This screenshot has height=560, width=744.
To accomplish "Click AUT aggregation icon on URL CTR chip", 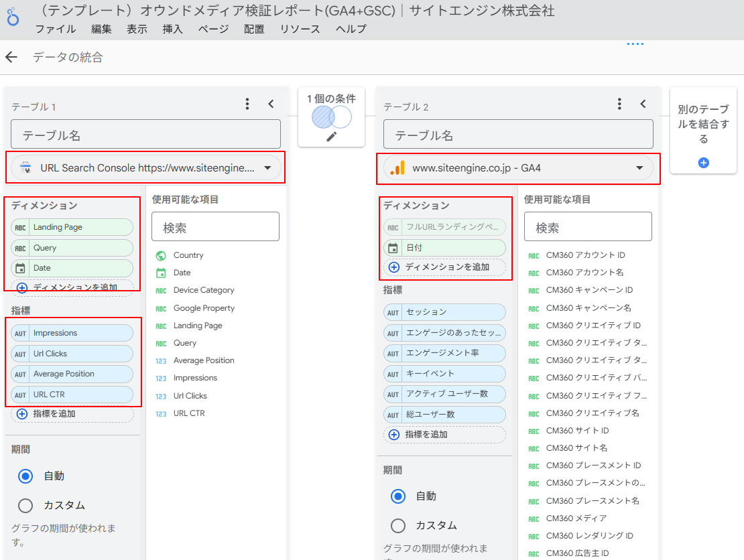I will coord(20,395).
